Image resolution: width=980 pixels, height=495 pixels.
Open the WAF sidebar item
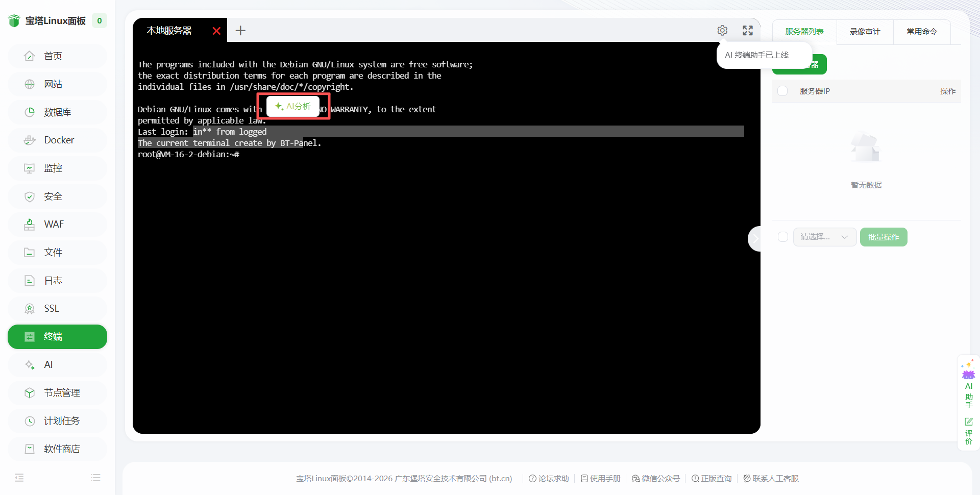click(x=57, y=224)
